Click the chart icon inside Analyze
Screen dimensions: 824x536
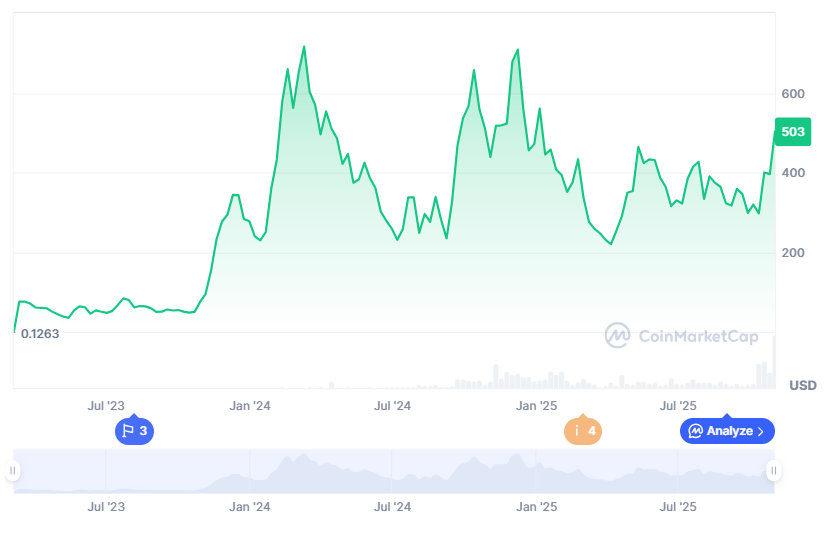(695, 431)
